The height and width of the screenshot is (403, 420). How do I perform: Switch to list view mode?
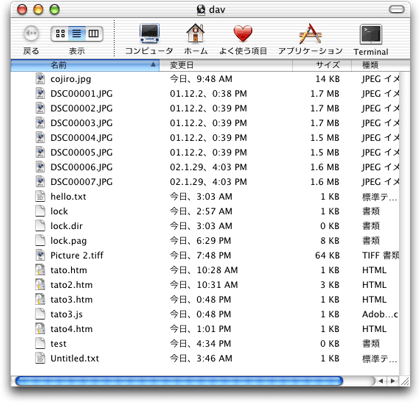[x=77, y=34]
